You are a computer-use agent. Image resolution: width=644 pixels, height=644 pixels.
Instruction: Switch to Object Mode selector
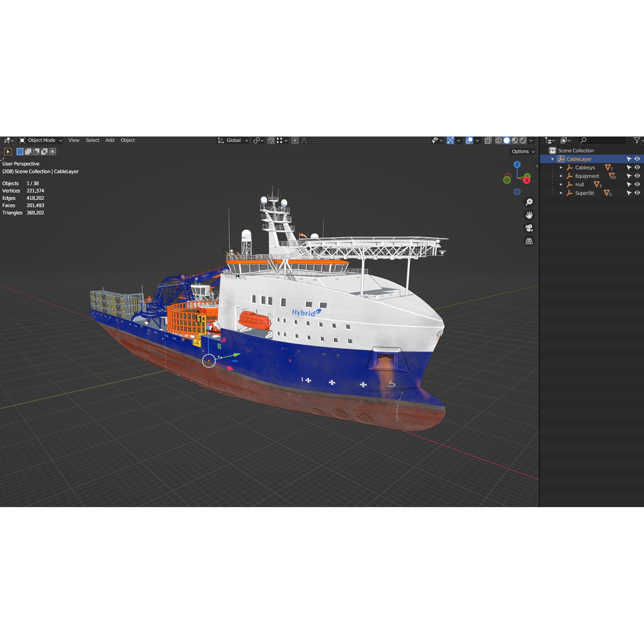pos(40,140)
